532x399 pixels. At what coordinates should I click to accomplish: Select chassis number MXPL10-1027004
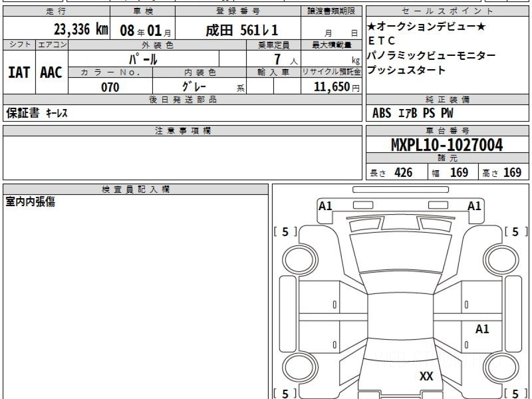point(447,145)
